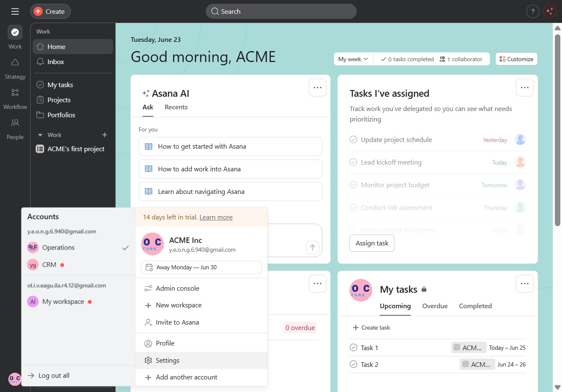Click the ACME's first project list icon

click(x=40, y=149)
